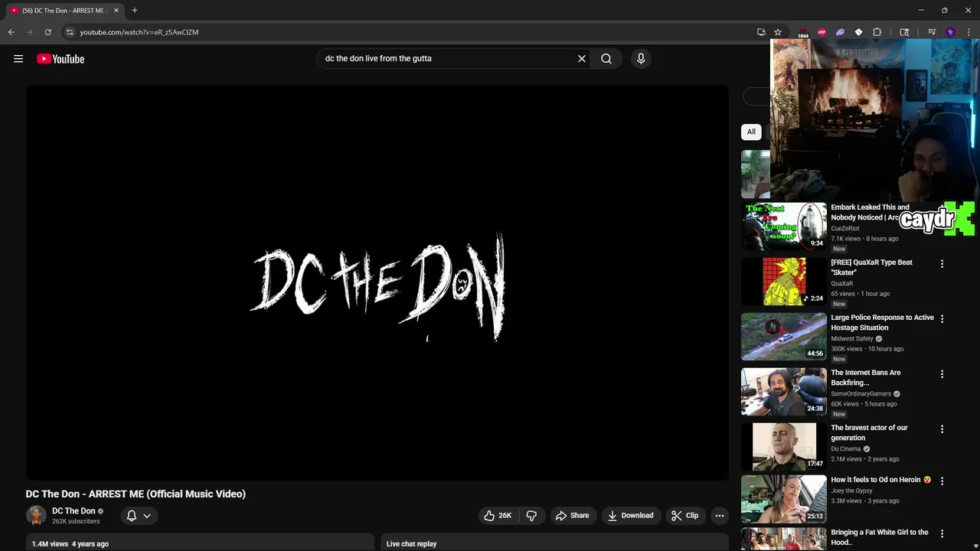980x551 pixels.
Task: Go to YouTube home via logo
Action: (x=60, y=59)
